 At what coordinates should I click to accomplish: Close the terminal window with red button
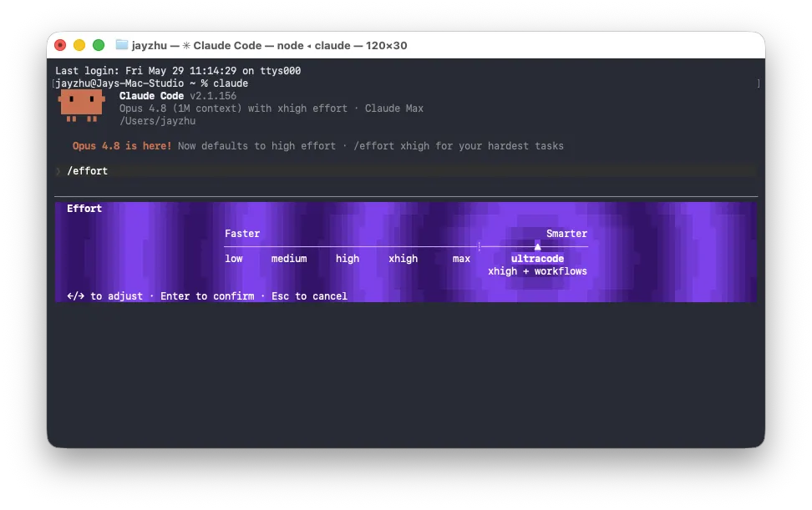click(x=60, y=45)
